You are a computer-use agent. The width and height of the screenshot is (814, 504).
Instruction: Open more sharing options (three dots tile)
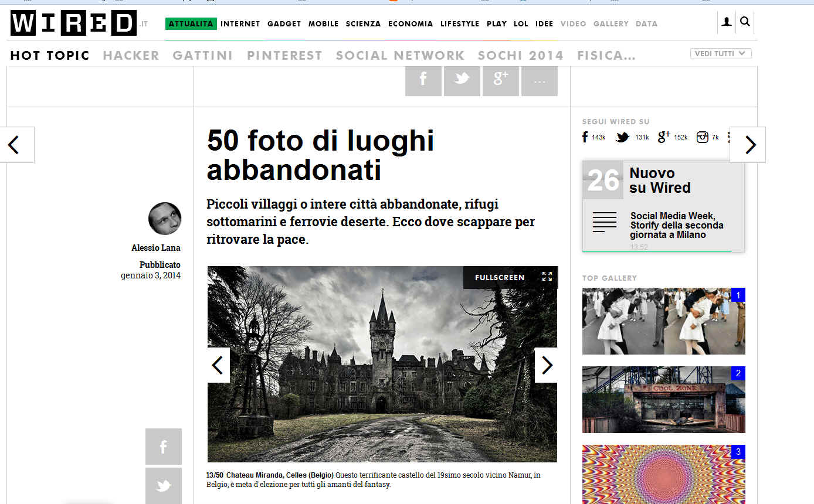pos(540,81)
